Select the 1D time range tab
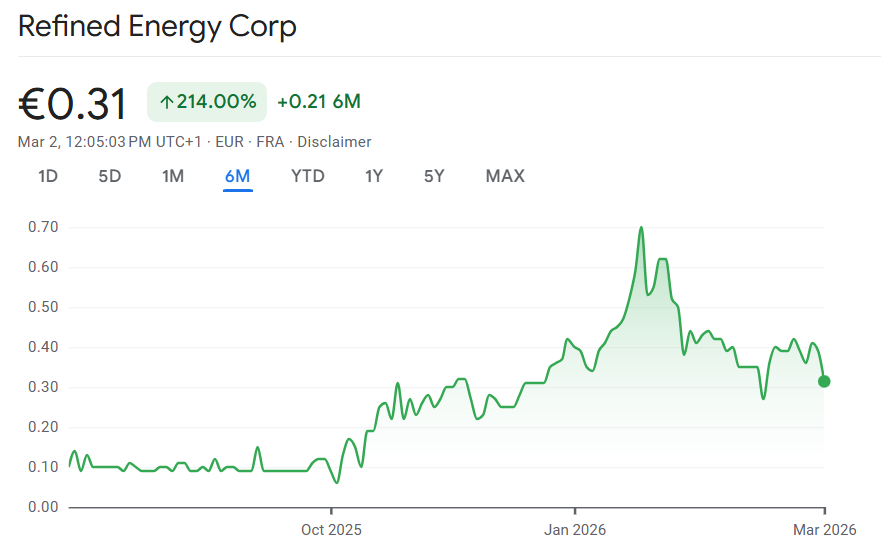Image resolution: width=881 pixels, height=550 pixels. [x=48, y=177]
